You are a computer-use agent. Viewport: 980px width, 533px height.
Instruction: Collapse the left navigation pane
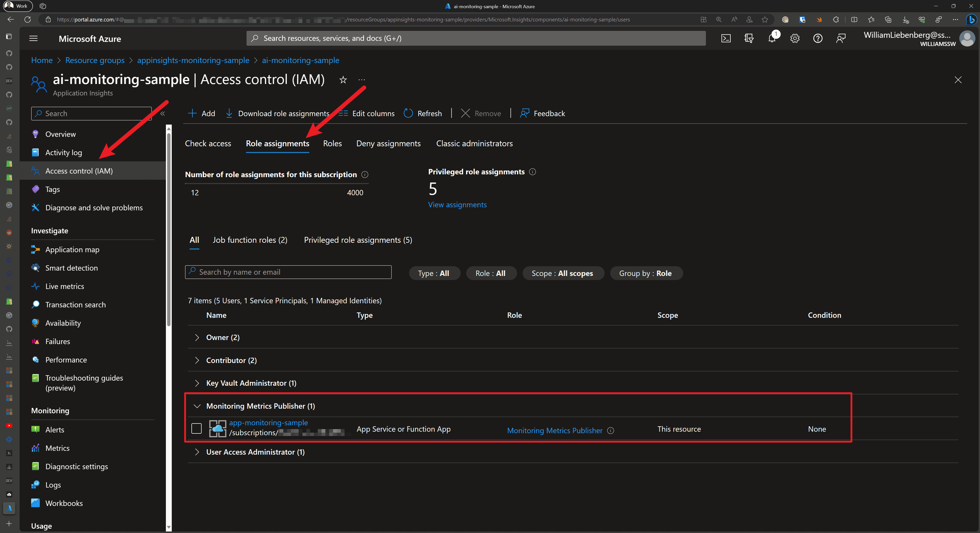pyautogui.click(x=163, y=114)
